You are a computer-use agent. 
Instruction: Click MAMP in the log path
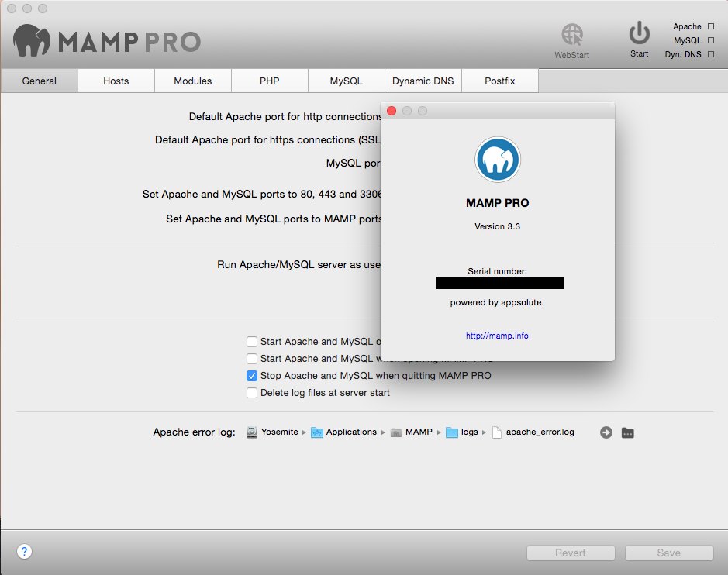tap(419, 432)
